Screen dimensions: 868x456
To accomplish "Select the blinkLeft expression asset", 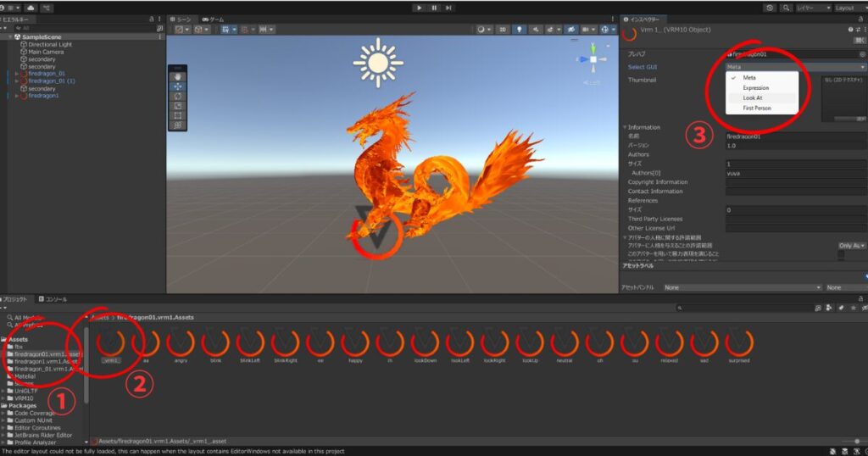I will click(x=250, y=345).
